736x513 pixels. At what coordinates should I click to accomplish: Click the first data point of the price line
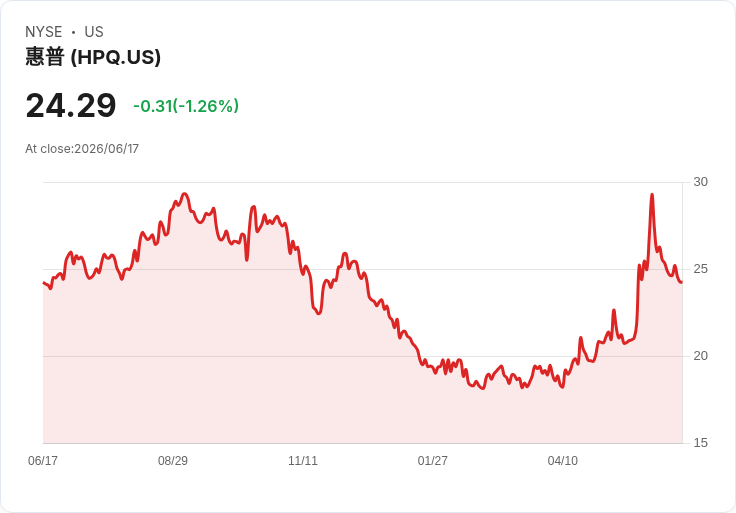[44, 283]
